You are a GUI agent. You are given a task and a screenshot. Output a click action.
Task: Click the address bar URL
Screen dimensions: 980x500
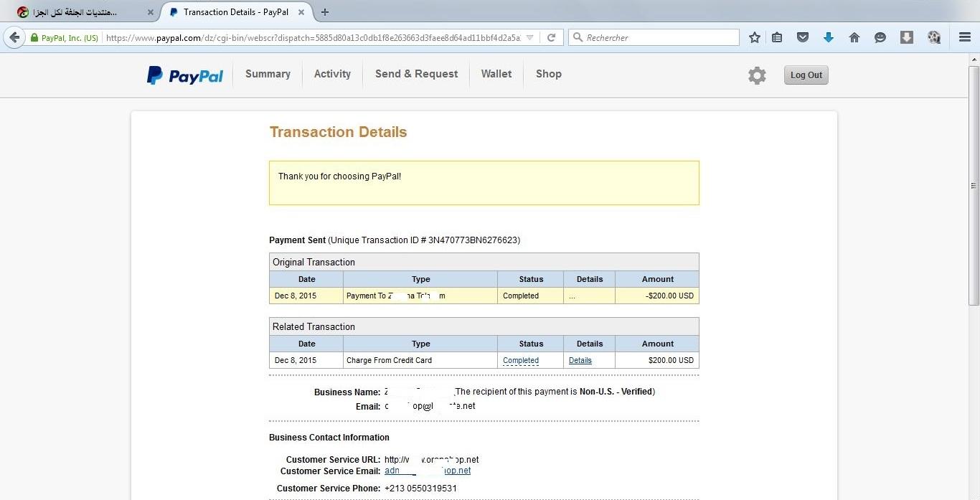[313, 38]
